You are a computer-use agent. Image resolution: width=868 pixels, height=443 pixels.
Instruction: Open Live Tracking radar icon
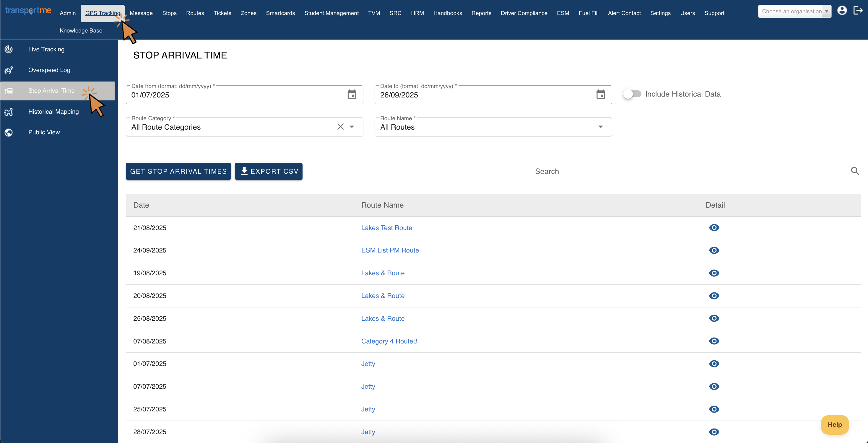[9, 49]
